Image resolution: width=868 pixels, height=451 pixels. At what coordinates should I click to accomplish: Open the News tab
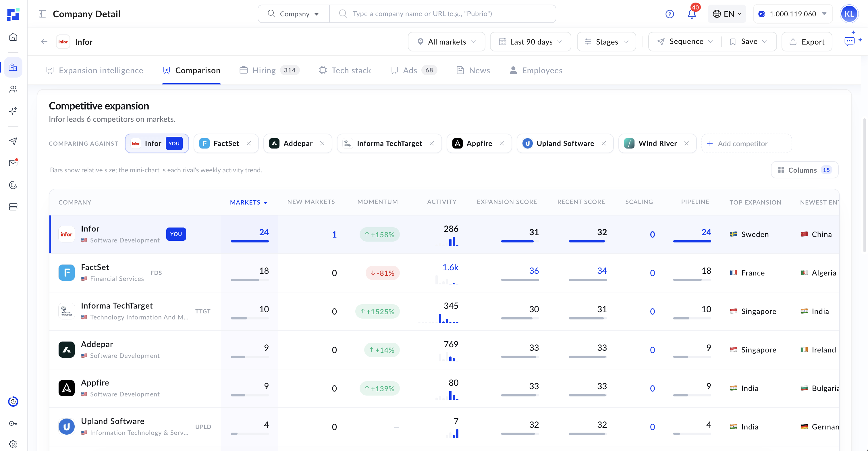tap(473, 70)
